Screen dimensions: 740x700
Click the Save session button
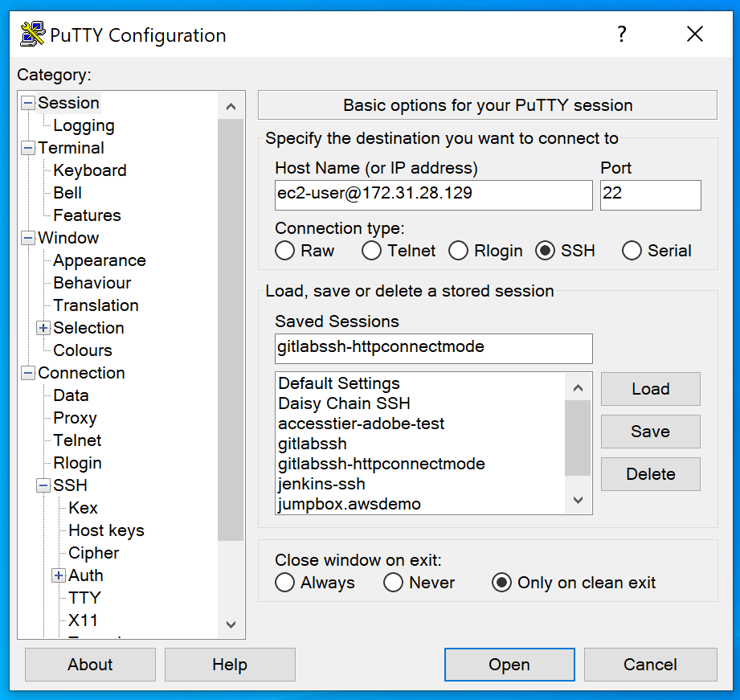(650, 432)
